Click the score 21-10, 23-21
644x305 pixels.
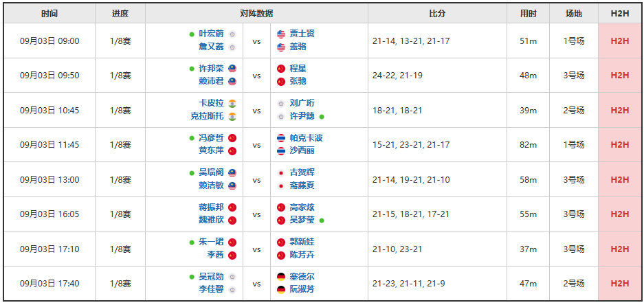point(397,249)
